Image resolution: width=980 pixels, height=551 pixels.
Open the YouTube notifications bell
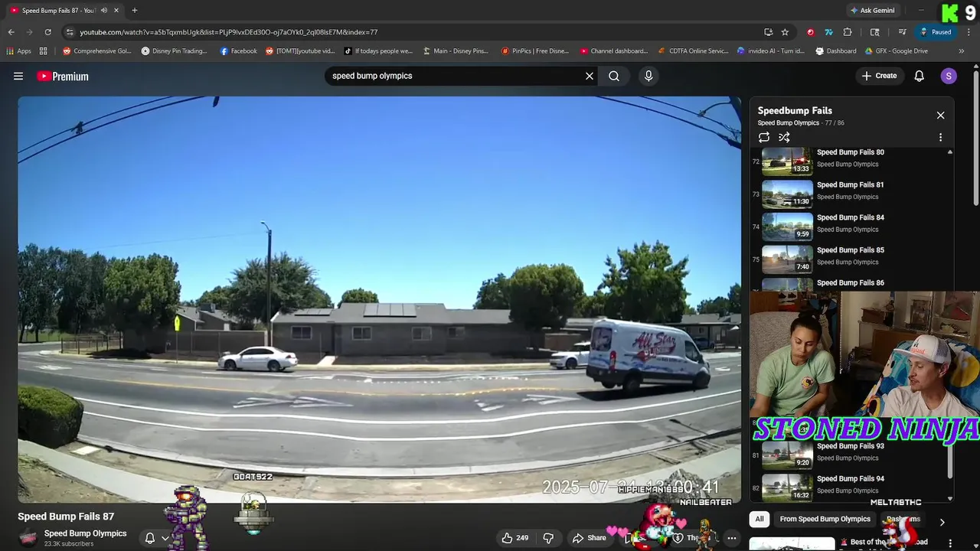920,76
